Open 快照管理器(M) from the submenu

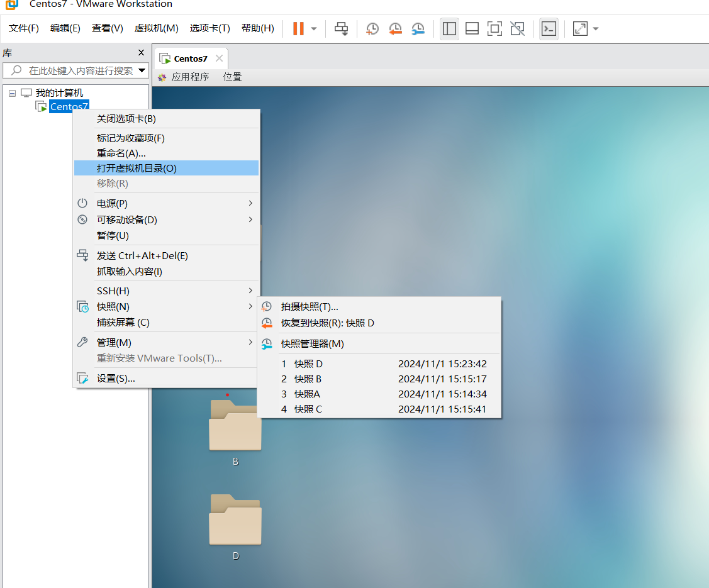click(379, 344)
